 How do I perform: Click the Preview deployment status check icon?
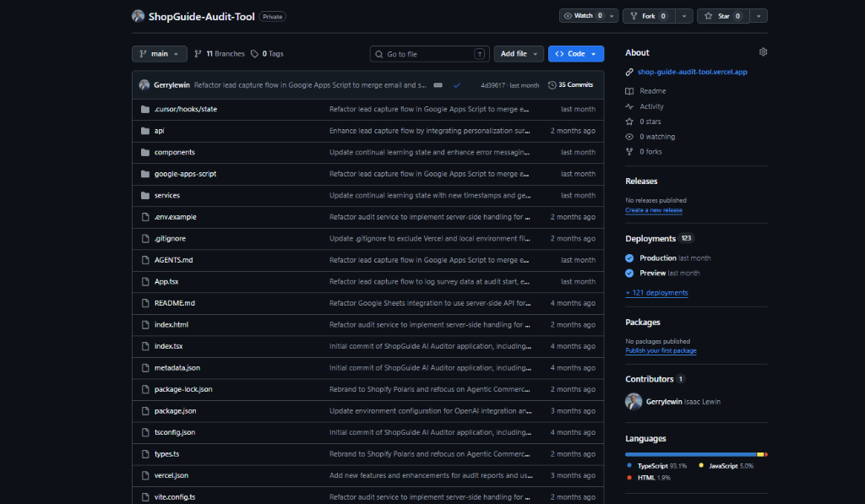point(629,273)
